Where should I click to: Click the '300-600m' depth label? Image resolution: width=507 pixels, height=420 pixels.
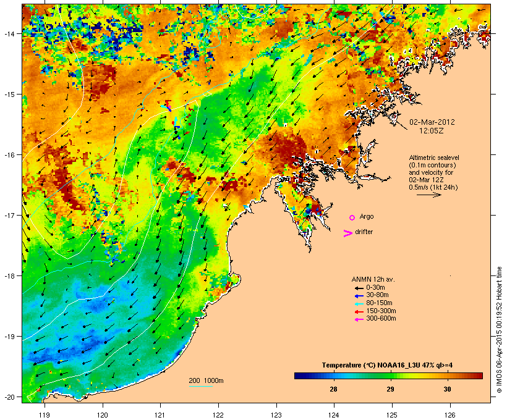(381, 319)
